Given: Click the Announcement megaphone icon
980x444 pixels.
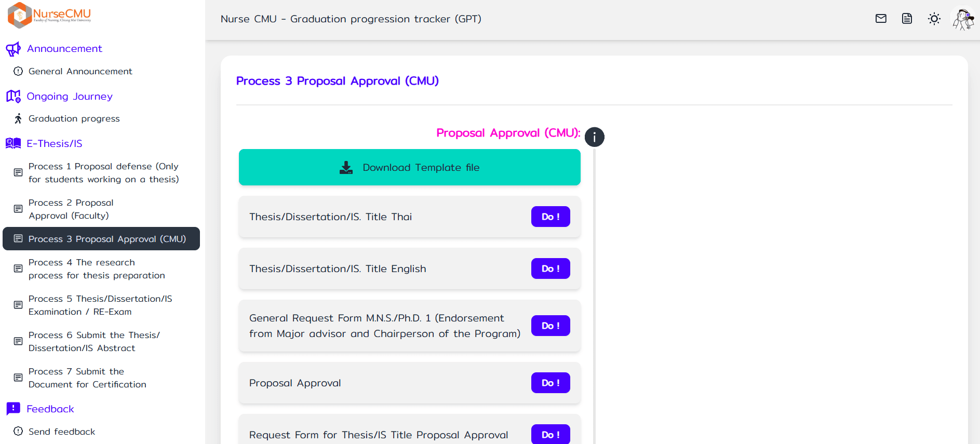Looking at the screenshot, I should coord(13,49).
